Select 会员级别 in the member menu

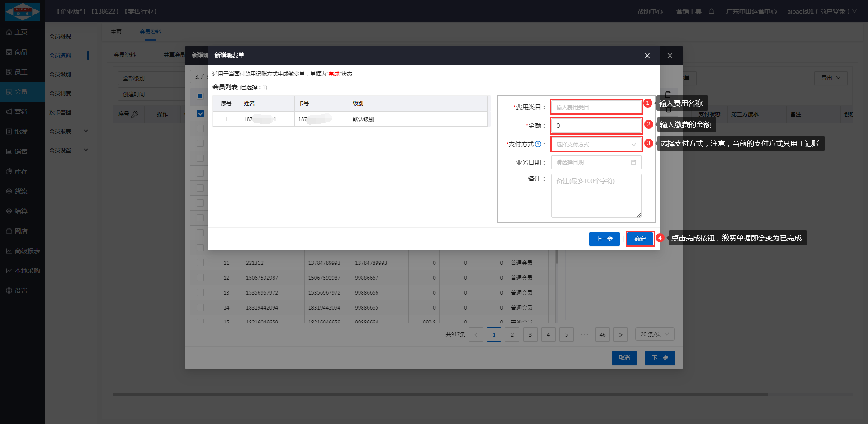[x=60, y=74]
